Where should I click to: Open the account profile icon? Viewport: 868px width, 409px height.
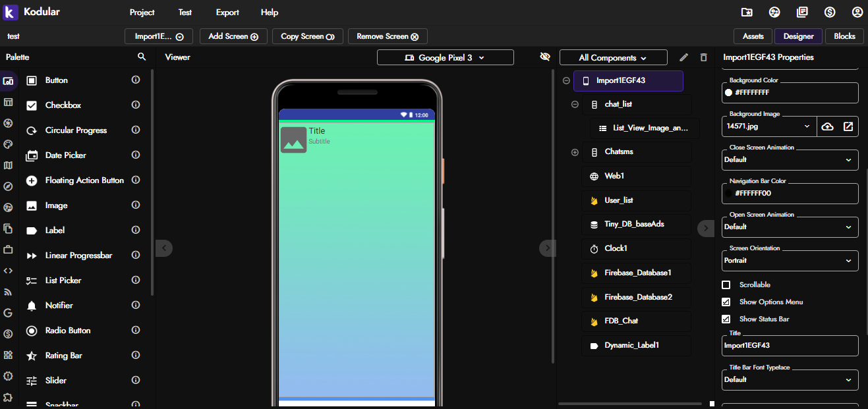pyautogui.click(x=857, y=13)
